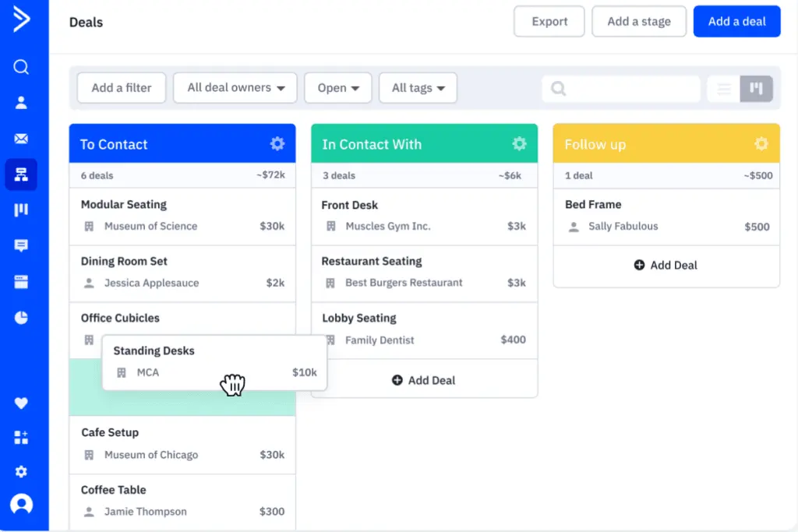Click the person icon beside Jamie Thompson

89,512
